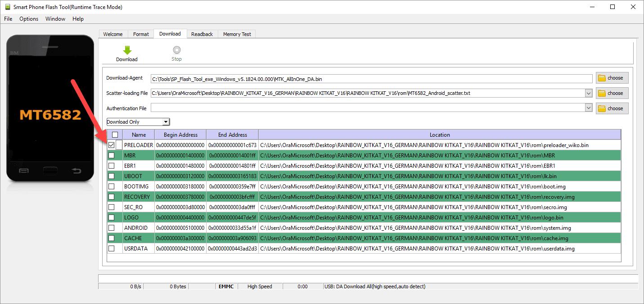Uncheck the PRELOADER checkbox
This screenshot has width=644, height=304.
click(x=112, y=145)
